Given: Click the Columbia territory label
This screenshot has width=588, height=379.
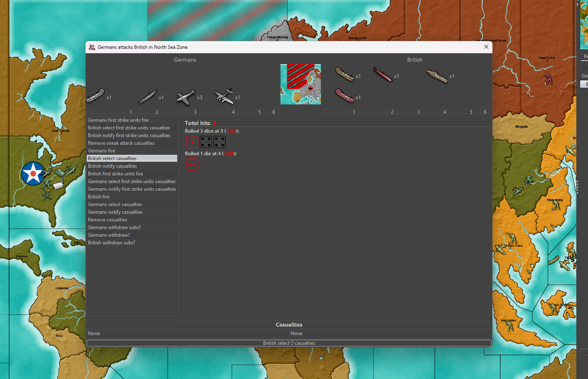Looking at the screenshot, I should pyautogui.click(x=62, y=288).
